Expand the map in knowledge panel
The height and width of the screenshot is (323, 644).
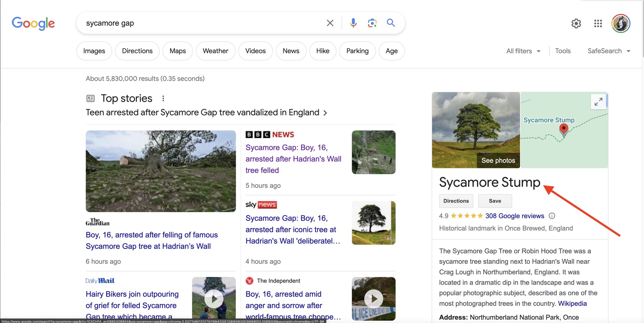[x=598, y=101]
